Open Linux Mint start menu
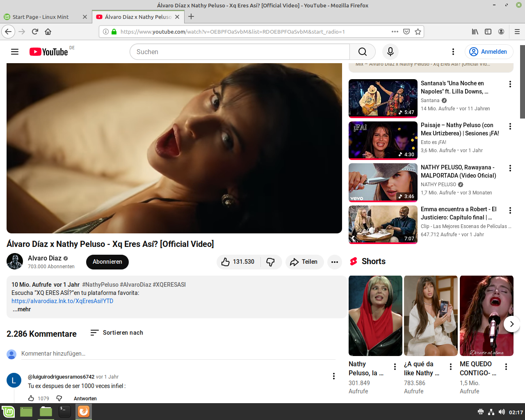This screenshot has height=420, width=525. click(8, 411)
